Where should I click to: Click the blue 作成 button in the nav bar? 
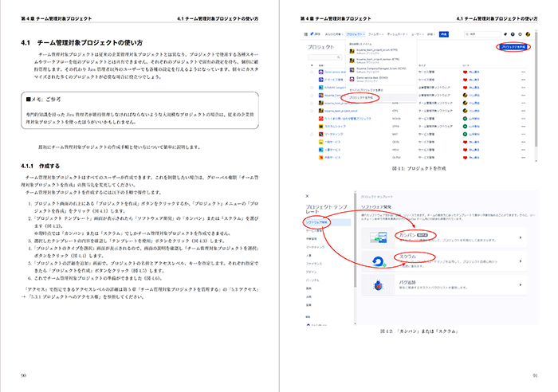(x=443, y=34)
